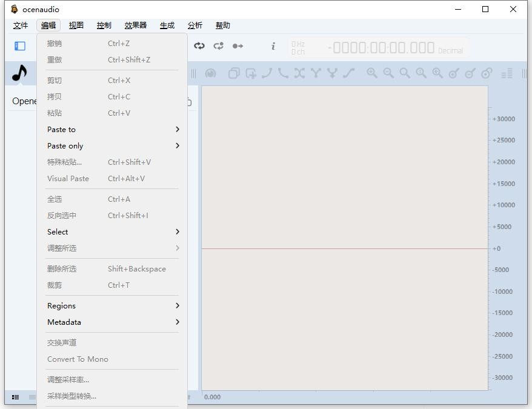Click the dot-with-arrow playback icon
This screenshot has height=409, width=532.
click(238, 46)
